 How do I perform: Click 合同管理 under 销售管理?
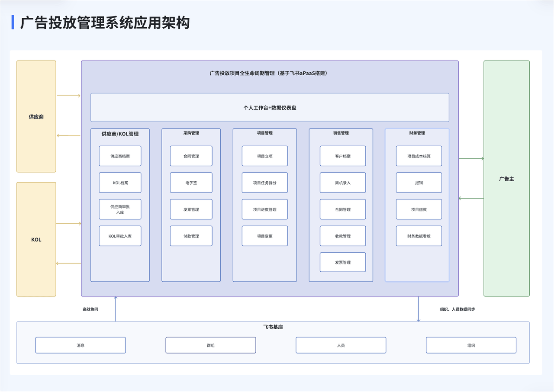pos(343,209)
